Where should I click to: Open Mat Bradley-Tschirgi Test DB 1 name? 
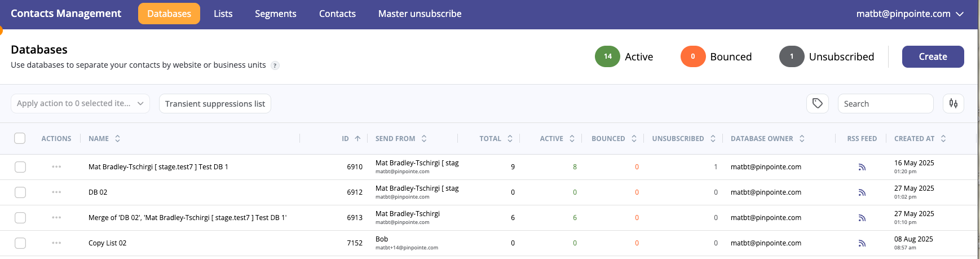pos(158,167)
